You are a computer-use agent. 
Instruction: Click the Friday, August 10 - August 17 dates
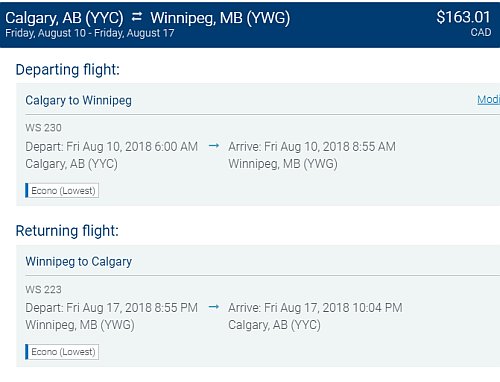point(90,33)
